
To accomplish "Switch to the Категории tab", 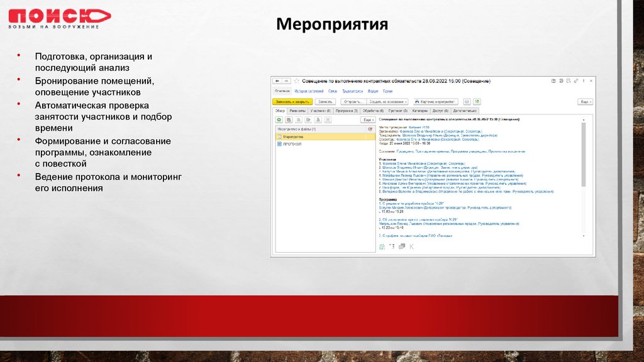I will 419,111.
